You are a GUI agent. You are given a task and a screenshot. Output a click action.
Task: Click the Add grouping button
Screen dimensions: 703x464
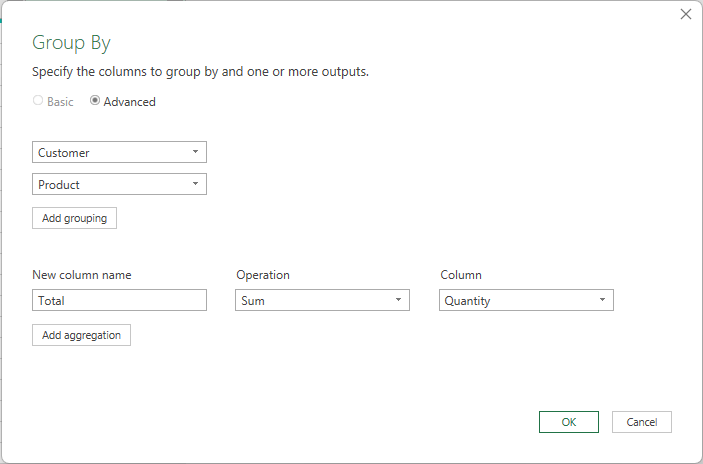(x=74, y=218)
